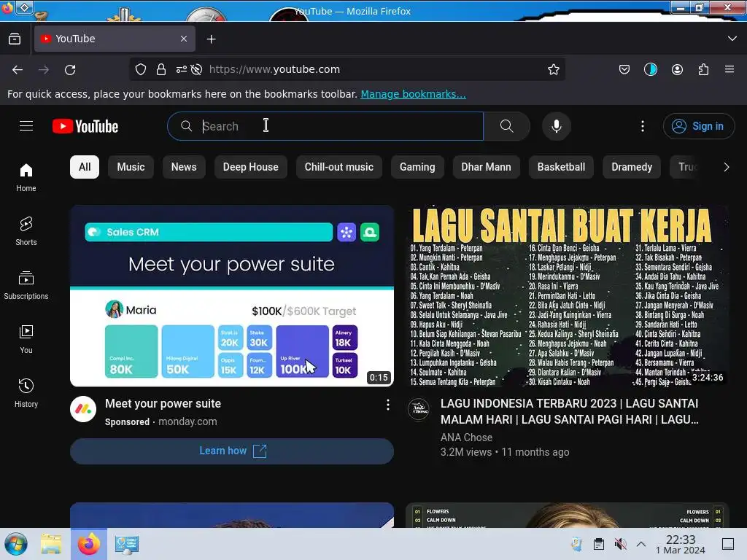Select the Basketball filter chip
Viewport: 747px width, 560px height.
click(561, 167)
